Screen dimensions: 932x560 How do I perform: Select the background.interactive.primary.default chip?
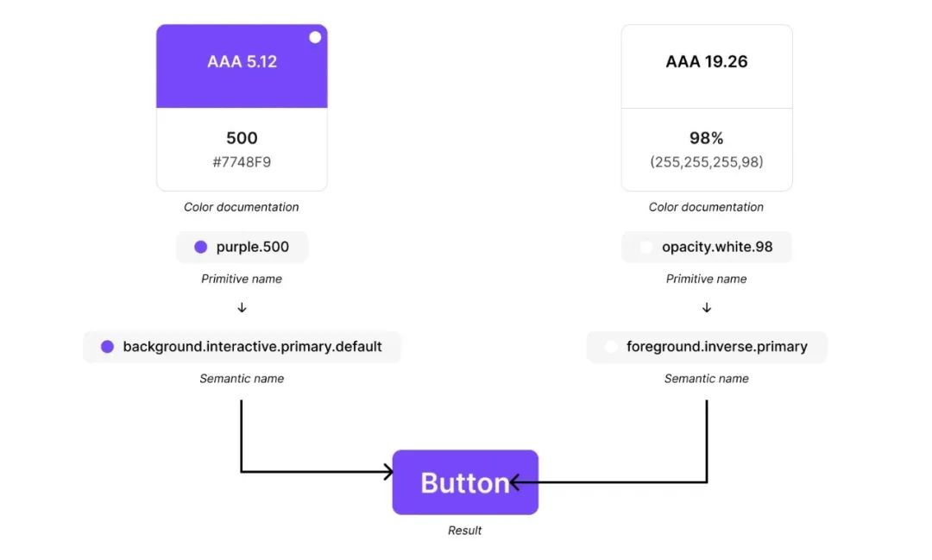pyautogui.click(x=242, y=347)
